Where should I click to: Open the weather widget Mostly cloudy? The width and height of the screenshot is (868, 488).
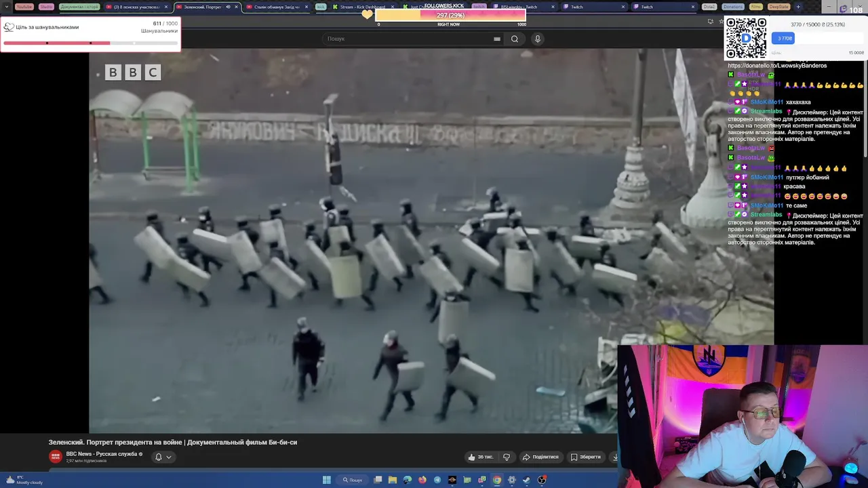click(x=24, y=480)
